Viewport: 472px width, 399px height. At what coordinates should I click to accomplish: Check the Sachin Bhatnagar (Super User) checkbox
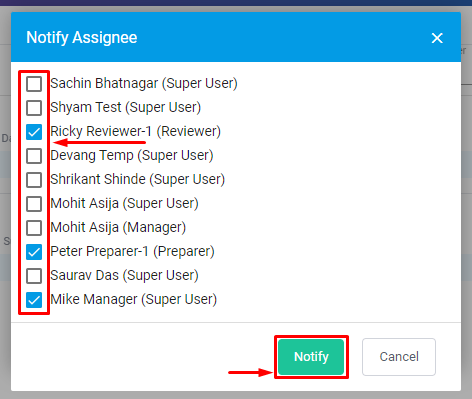tap(34, 84)
